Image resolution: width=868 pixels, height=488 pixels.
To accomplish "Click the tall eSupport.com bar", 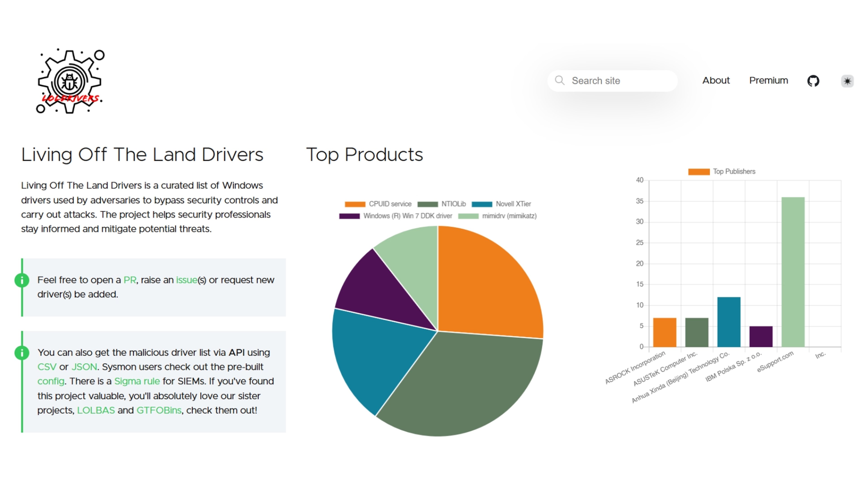I will pyautogui.click(x=793, y=272).
